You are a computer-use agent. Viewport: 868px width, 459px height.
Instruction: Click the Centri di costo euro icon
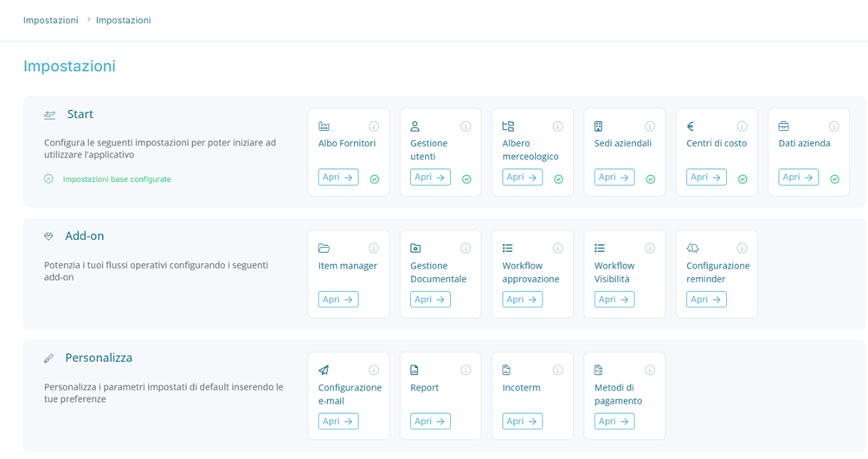coord(691,126)
